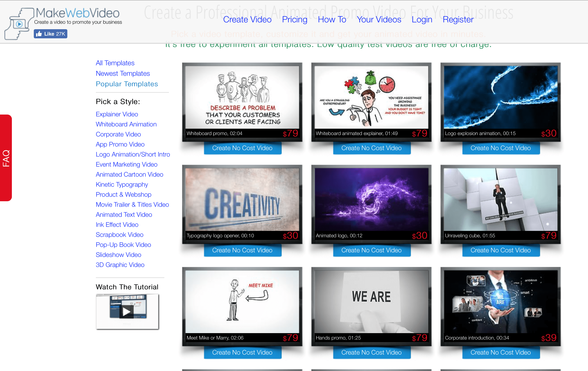Viewport: 588px width, 371px height.
Task: Select the Whiteboard Animation style filter
Action: point(126,124)
